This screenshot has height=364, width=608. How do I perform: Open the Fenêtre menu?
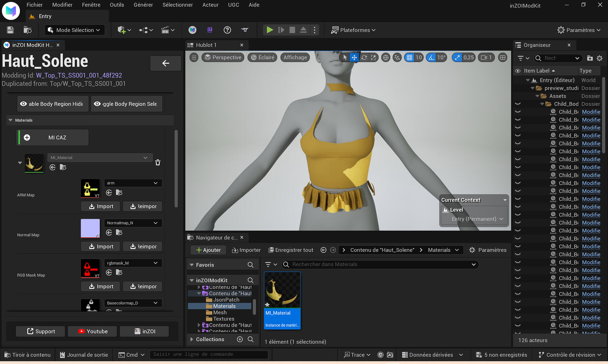[91, 5]
